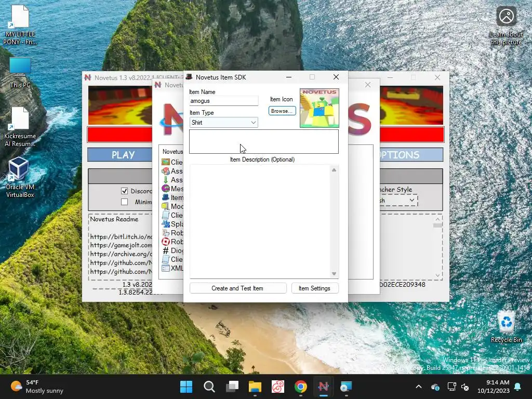Click the Item Name field containing amogus

point(223,101)
